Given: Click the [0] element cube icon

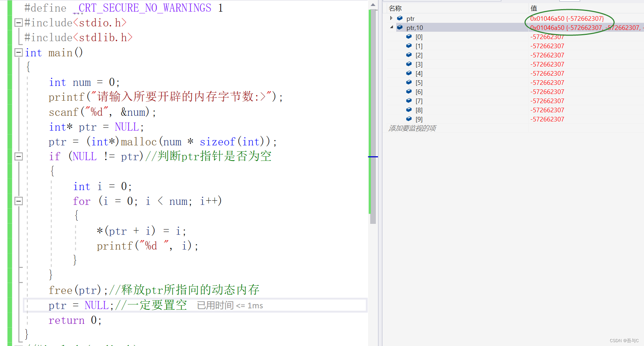Looking at the screenshot, I should click(409, 36).
